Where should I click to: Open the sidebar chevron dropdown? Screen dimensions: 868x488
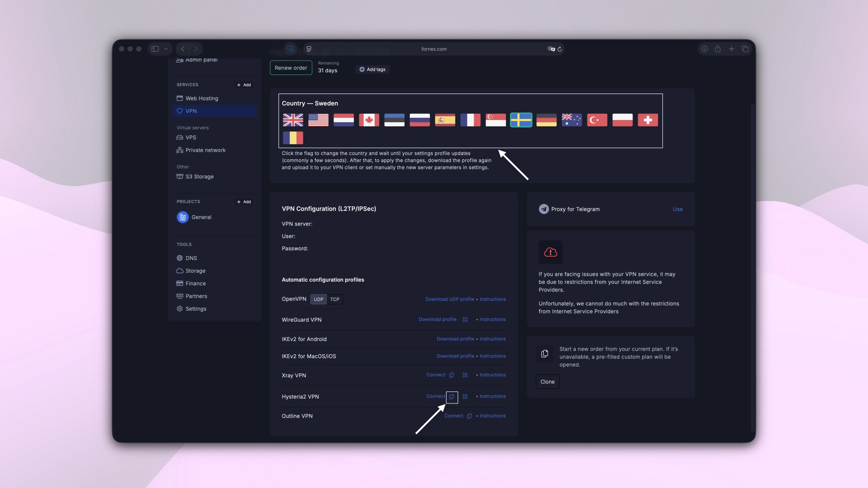click(x=166, y=49)
